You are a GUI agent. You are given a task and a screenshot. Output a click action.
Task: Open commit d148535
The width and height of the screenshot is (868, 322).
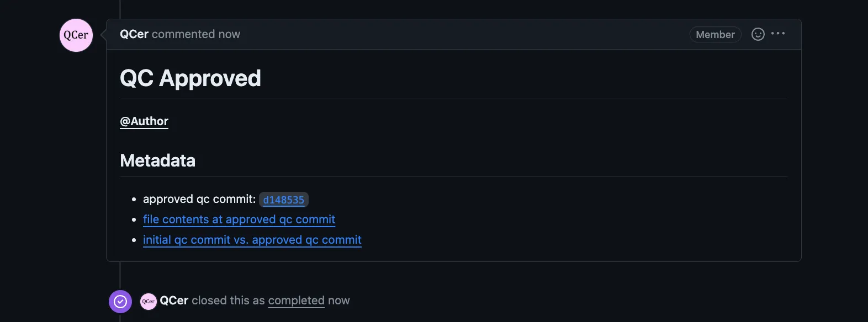[283, 200]
